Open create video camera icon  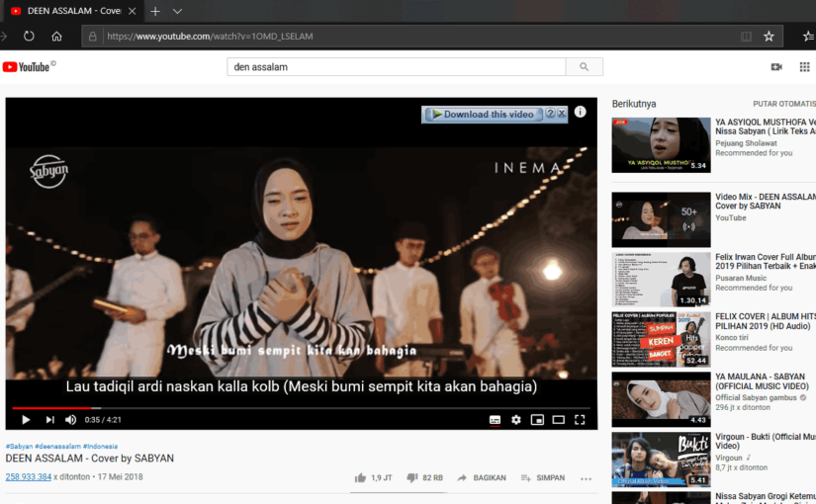pos(776,66)
